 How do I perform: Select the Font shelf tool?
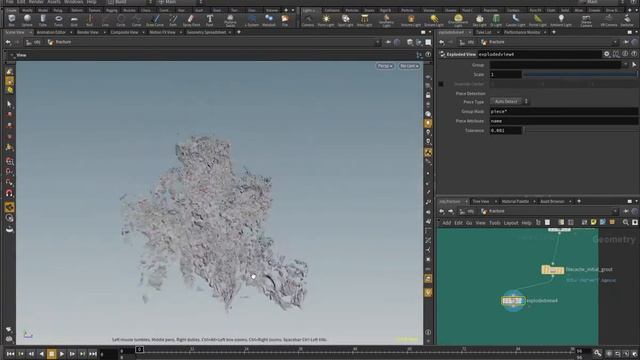209,20
